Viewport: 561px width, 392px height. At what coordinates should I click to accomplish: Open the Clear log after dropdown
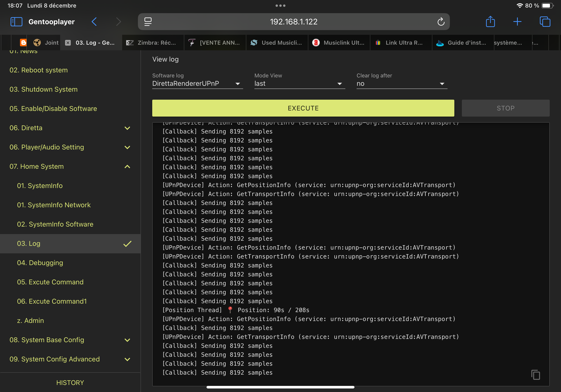(x=401, y=84)
